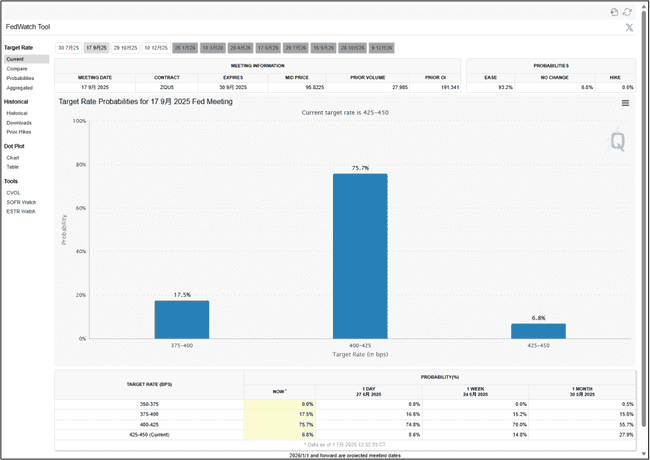The width and height of the screenshot is (650, 460).
Task: Click the FedWatch Tool title
Action: [x=28, y=27]
